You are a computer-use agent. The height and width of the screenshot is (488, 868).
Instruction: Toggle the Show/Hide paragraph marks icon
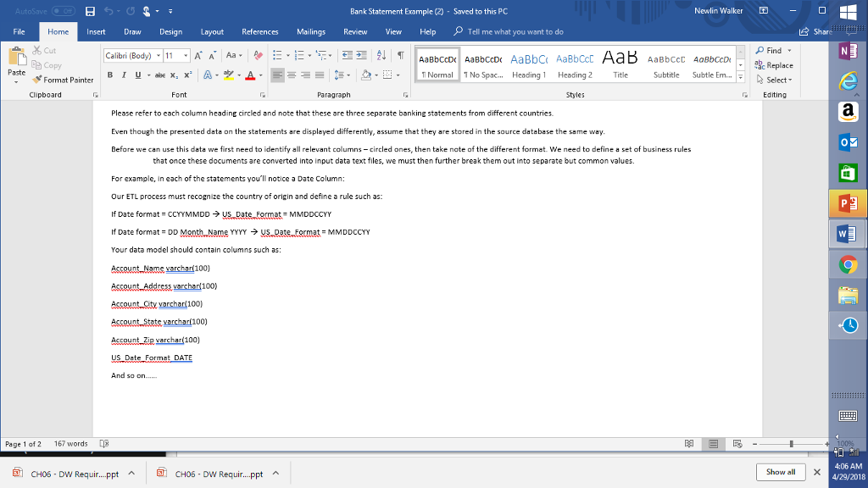(400, 53)
